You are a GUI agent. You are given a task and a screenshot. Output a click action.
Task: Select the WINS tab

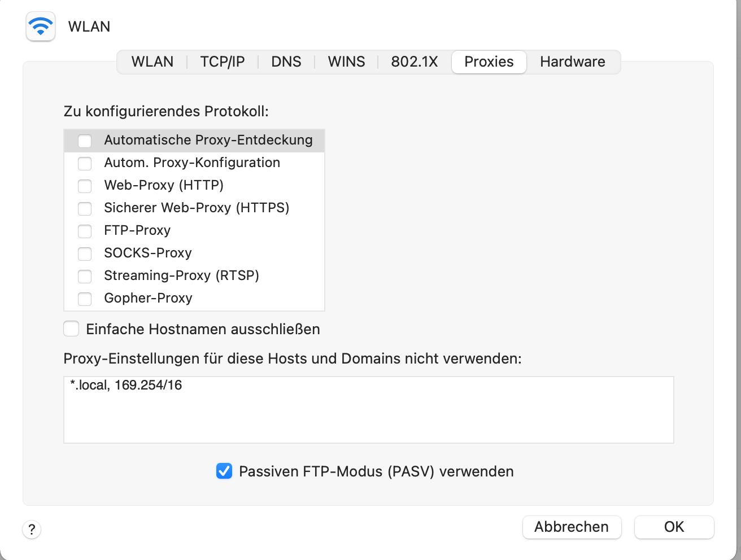347,62
